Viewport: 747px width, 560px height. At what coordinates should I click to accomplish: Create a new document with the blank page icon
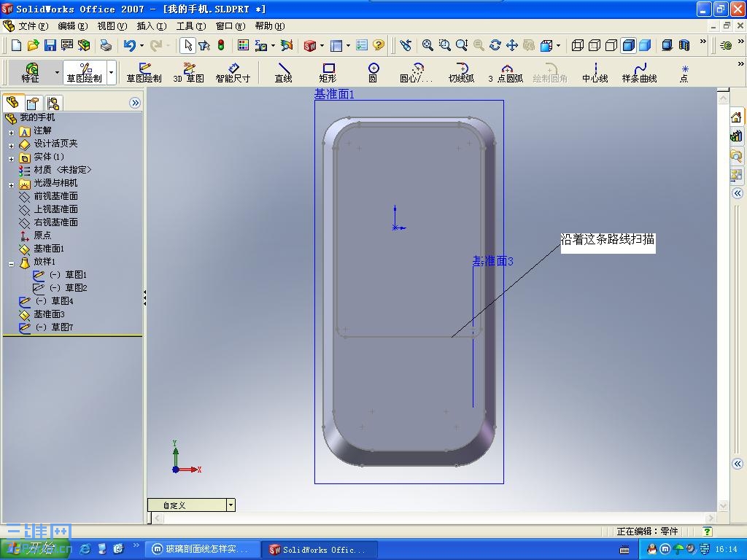click(16, 45)
